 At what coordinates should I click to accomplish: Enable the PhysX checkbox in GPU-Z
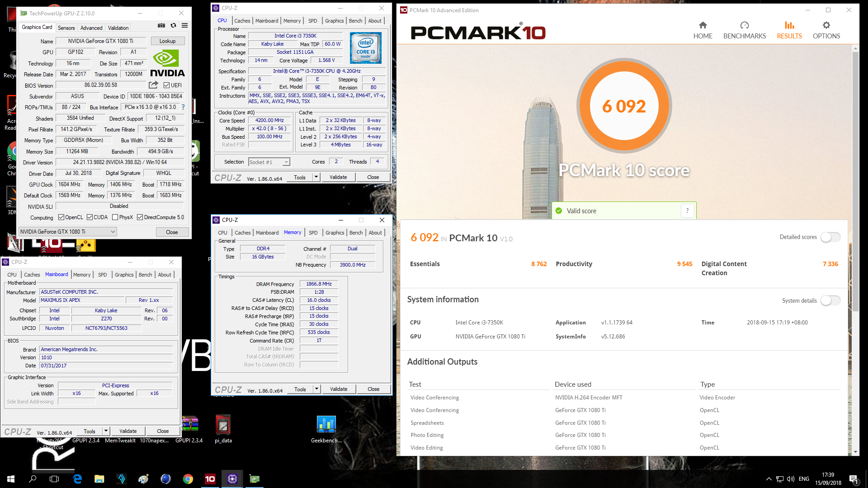point(115,217)
